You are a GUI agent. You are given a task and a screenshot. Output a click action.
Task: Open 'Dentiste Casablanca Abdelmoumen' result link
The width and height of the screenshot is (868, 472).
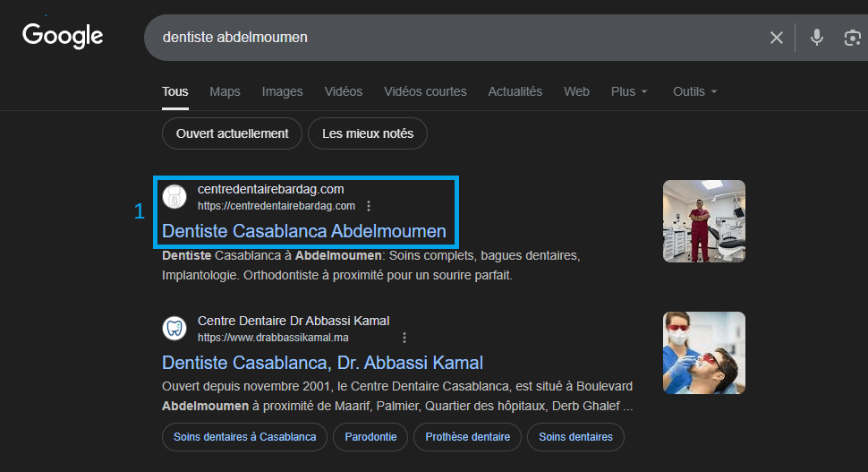(303, 231)
